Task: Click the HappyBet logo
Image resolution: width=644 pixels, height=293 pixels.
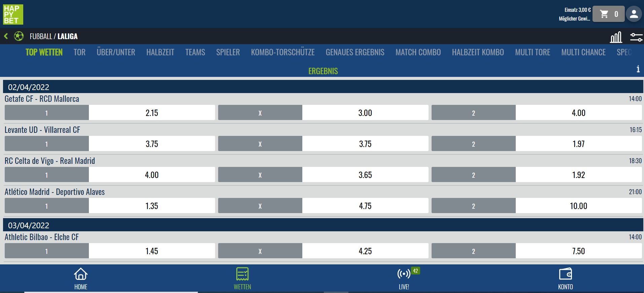Action: pyautogui.click(x=13, y=14)
